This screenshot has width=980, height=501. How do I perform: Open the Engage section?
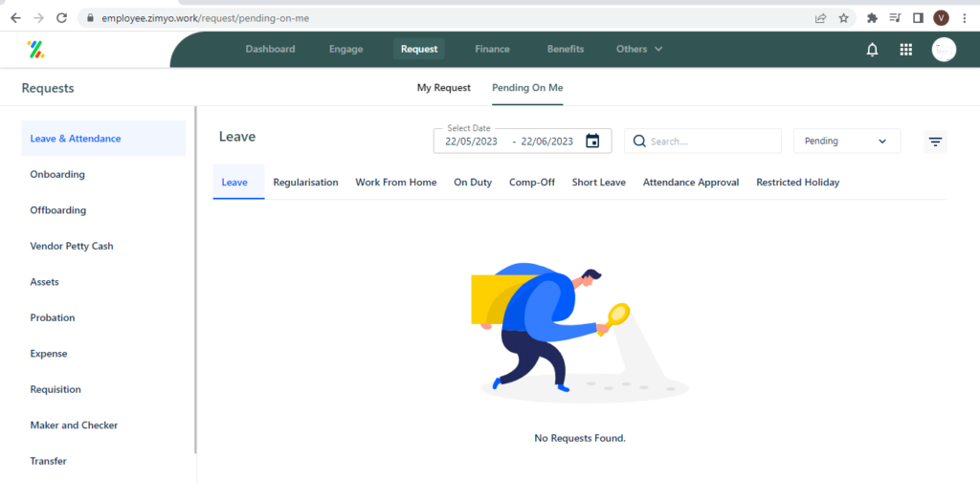click(346, 49)
